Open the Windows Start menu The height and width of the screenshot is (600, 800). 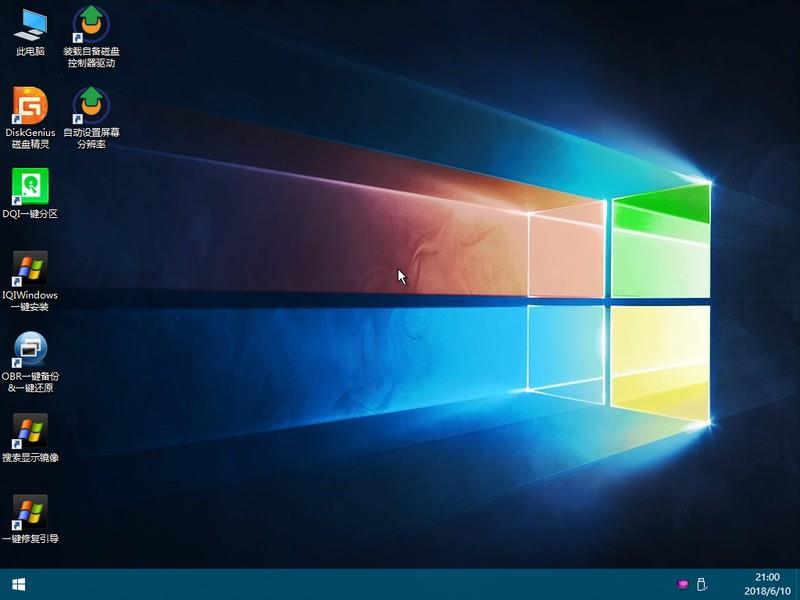[18, 584]
